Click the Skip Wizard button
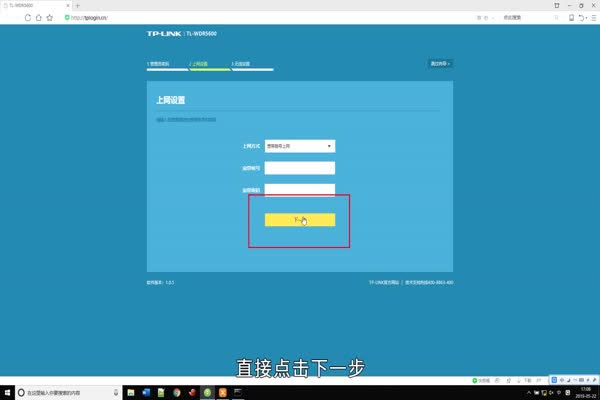Screen dimensions: 600x400 click(x=440, y=63)
